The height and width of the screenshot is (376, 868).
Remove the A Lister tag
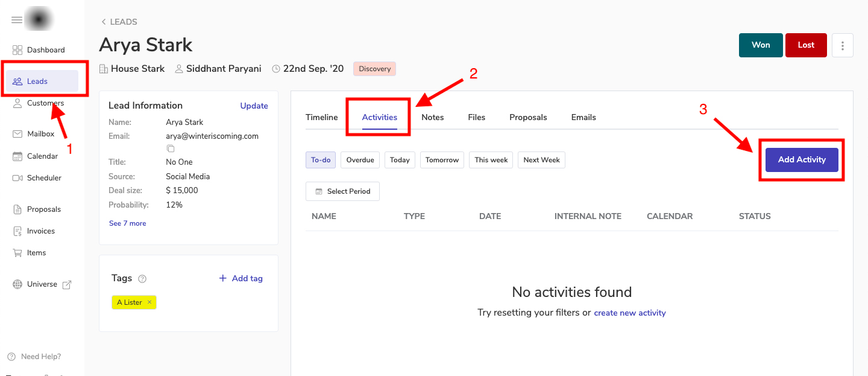coord(149,302)
